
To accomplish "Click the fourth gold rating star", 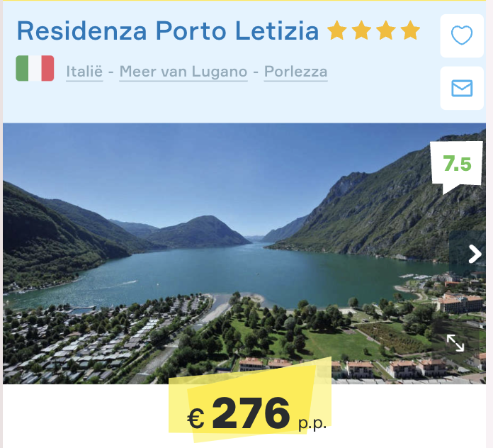I will pyautogui.click(x=410, y=30).
